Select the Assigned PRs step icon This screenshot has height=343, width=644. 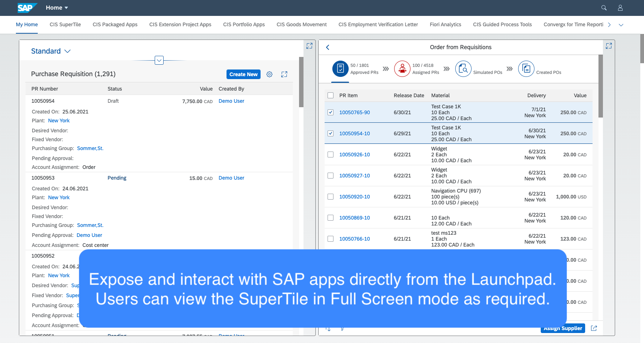pyautogui.click(x=402, y=69)
